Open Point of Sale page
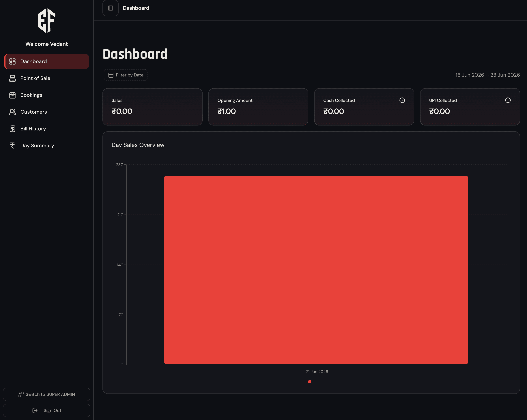The height and width of the screenshot is (420, 527). click(47, 78)
